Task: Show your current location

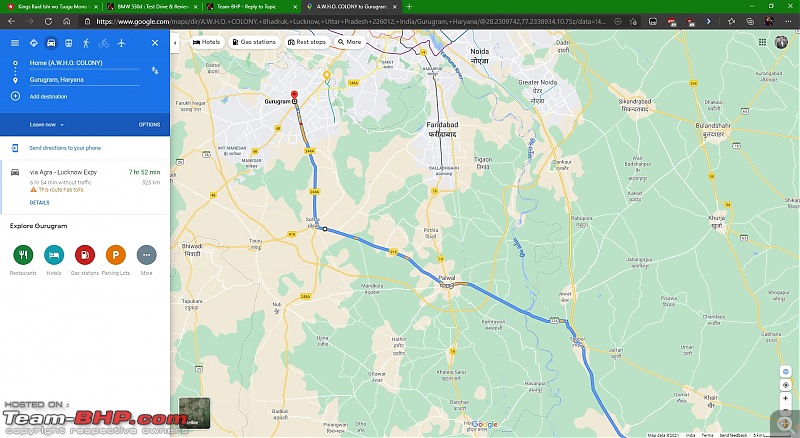Action: (786, 385)
